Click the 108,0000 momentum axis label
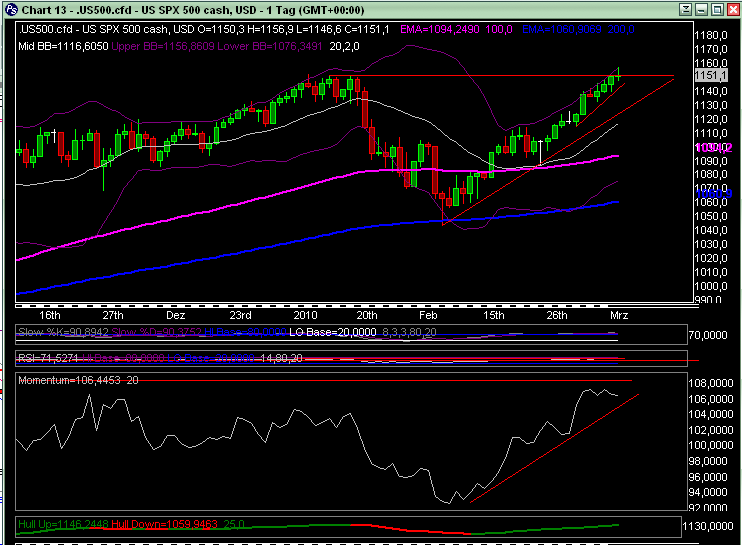Viewport: 742px width, 545px height. click(710, 383)
